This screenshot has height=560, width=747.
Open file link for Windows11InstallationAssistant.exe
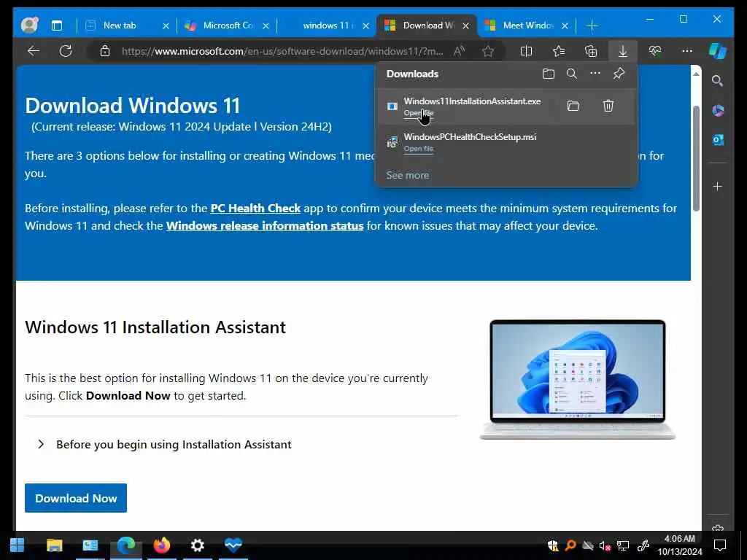(x=418, y=113)
